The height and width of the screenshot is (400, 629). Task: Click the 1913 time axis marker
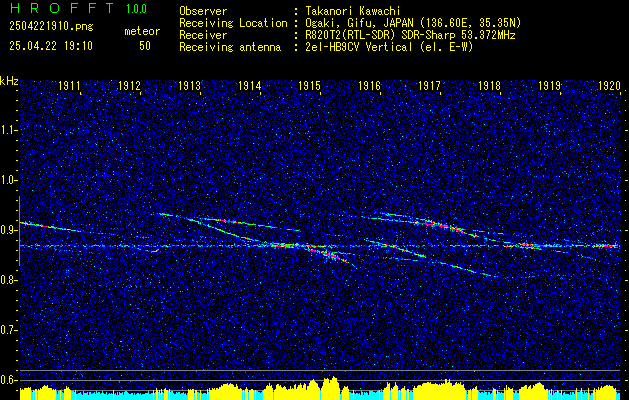pos(190,85)
